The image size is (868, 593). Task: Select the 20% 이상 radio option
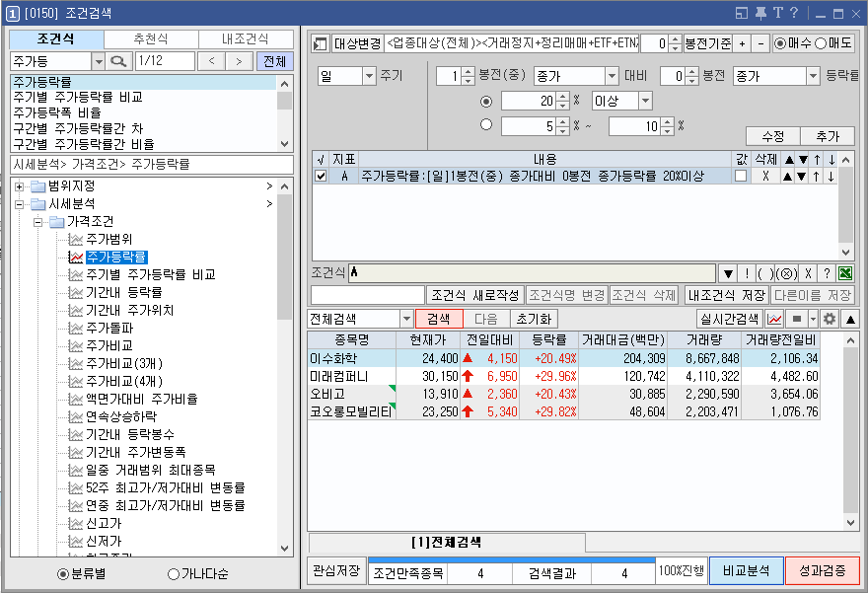[x=486, y=102]
